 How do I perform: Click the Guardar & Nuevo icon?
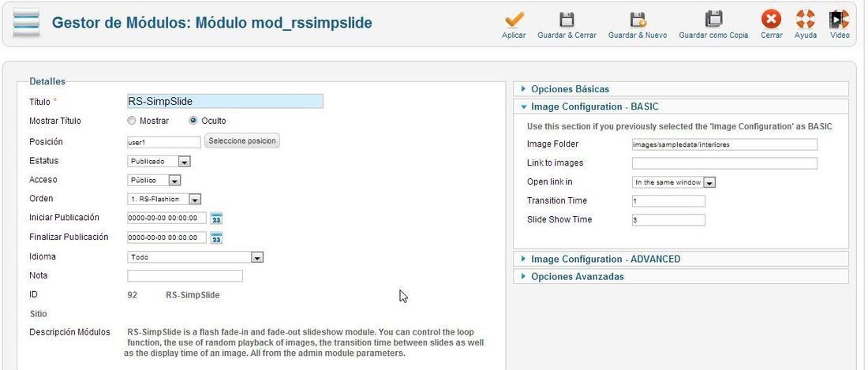638,20
